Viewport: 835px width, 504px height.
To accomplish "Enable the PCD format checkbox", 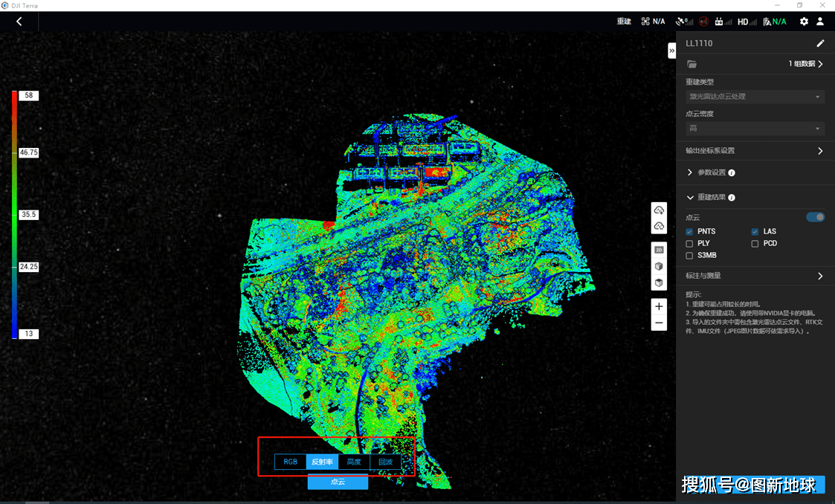I will point(755,244).
